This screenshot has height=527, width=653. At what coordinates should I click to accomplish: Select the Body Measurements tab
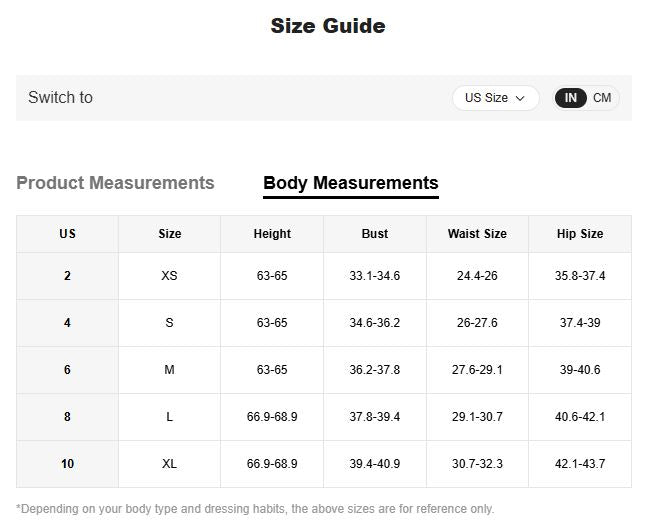[350, 183]
